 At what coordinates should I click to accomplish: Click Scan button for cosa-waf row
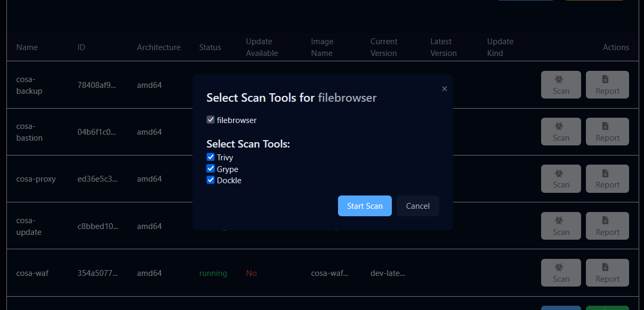(x=561, y=273)
